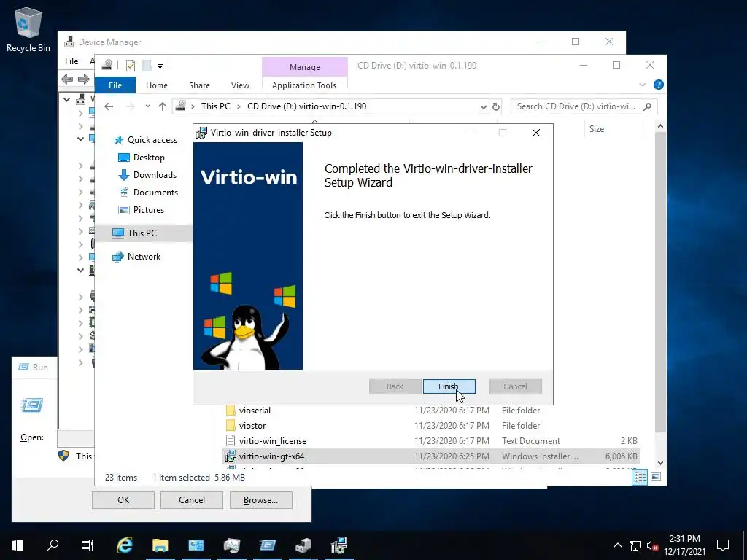Switch to the Run dialog taskbar icon
The height and width of the screenshot is (560, 747).
267,545
